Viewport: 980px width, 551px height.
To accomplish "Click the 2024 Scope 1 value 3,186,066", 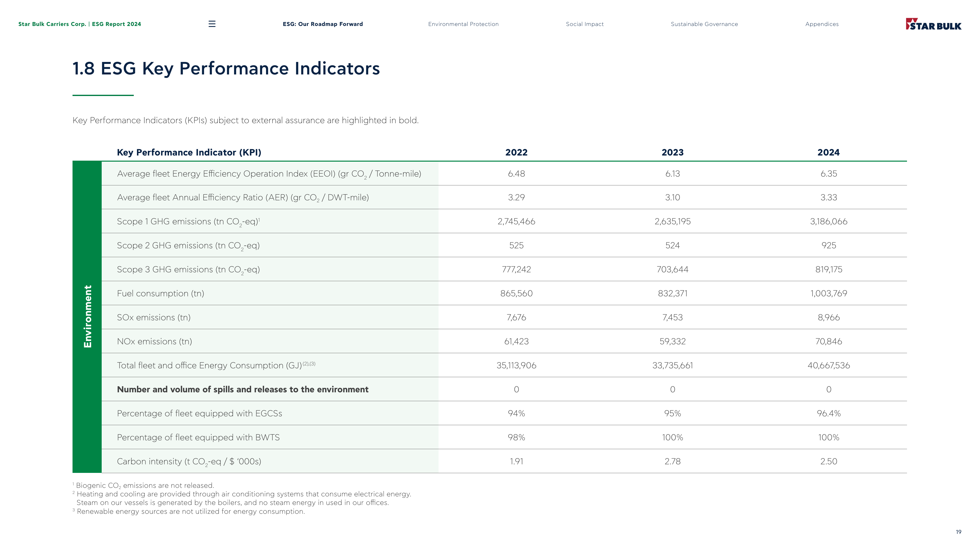I will click(x=829, y=222).
